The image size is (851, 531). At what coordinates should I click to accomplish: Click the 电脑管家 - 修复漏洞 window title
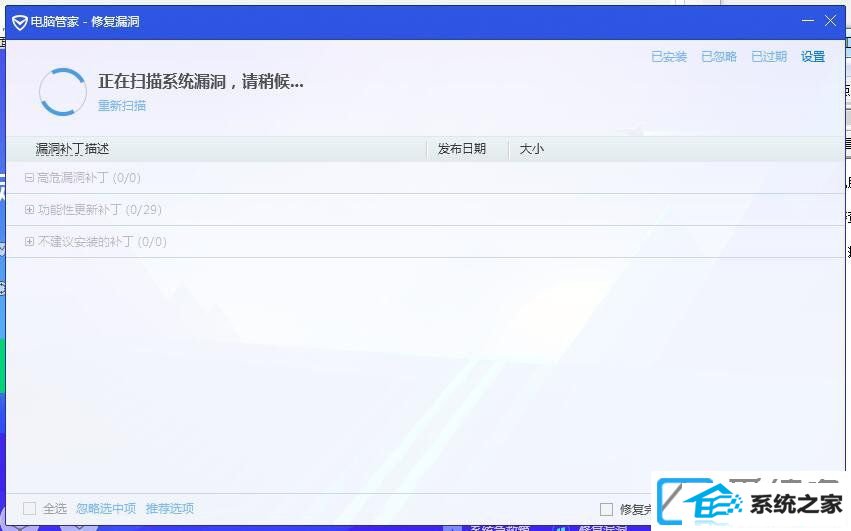(85, 22)
